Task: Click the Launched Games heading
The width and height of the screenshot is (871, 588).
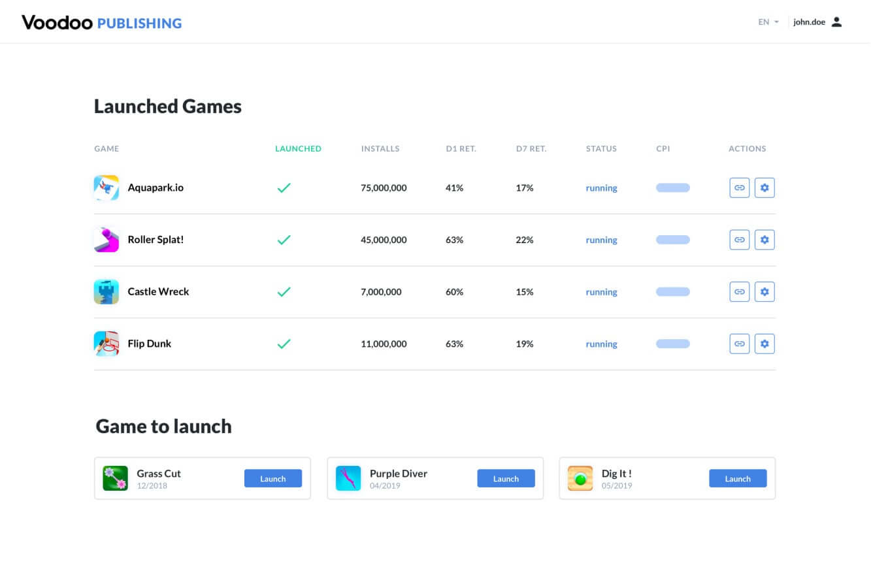Action: pos(168,106)
